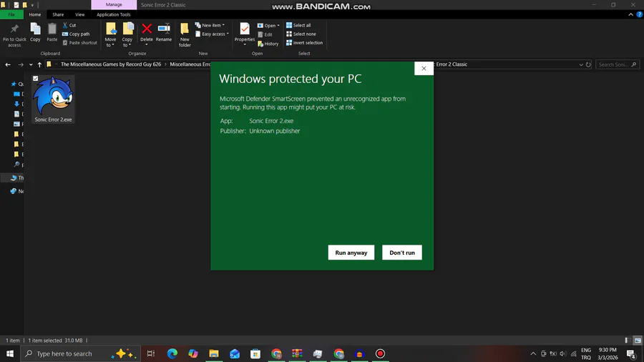Viewport: 644px width, 362px height.
Task: Choose Don't run in SmartScreen dialog
Action: coord(401,253)
